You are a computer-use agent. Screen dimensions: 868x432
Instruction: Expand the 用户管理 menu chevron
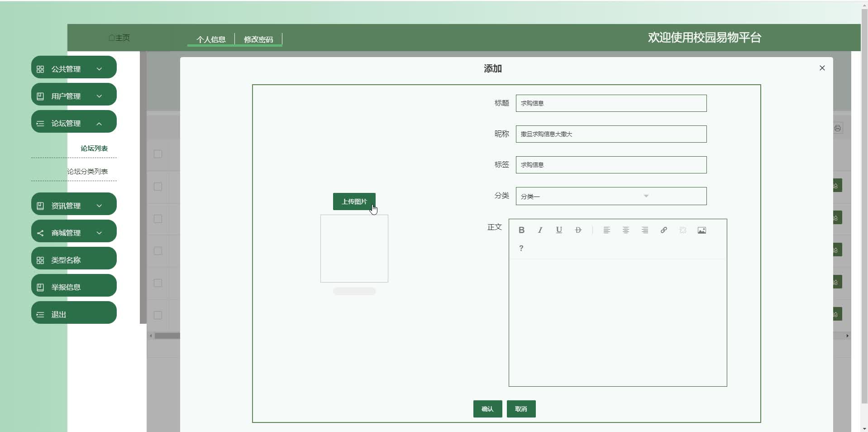tap(99, 96)
